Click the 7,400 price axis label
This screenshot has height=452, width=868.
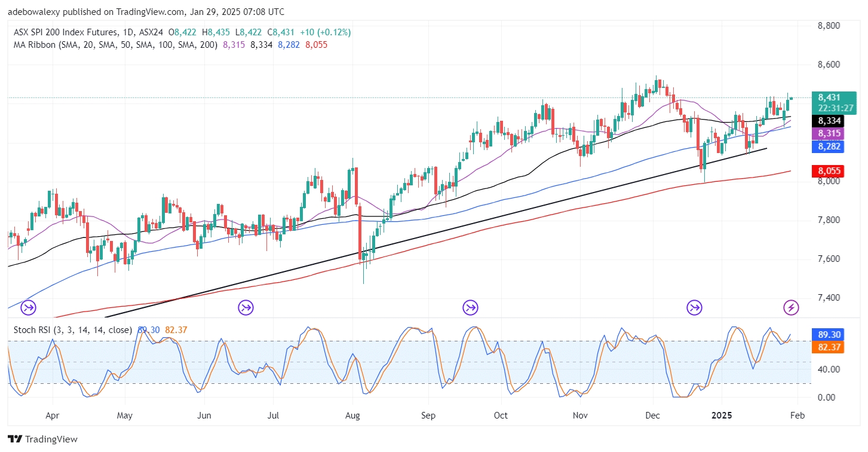(828, 298)
